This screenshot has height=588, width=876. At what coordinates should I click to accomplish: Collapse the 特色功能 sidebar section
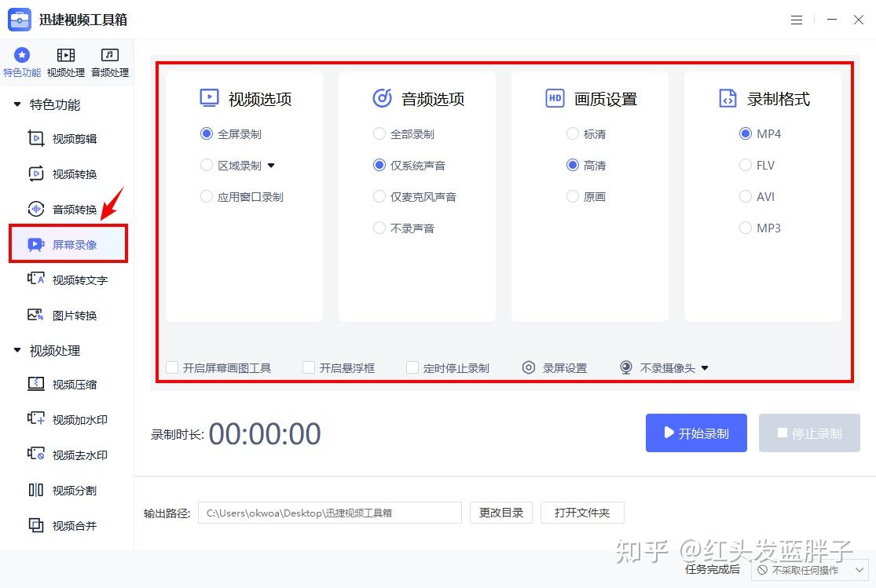[x=17, y=104]
